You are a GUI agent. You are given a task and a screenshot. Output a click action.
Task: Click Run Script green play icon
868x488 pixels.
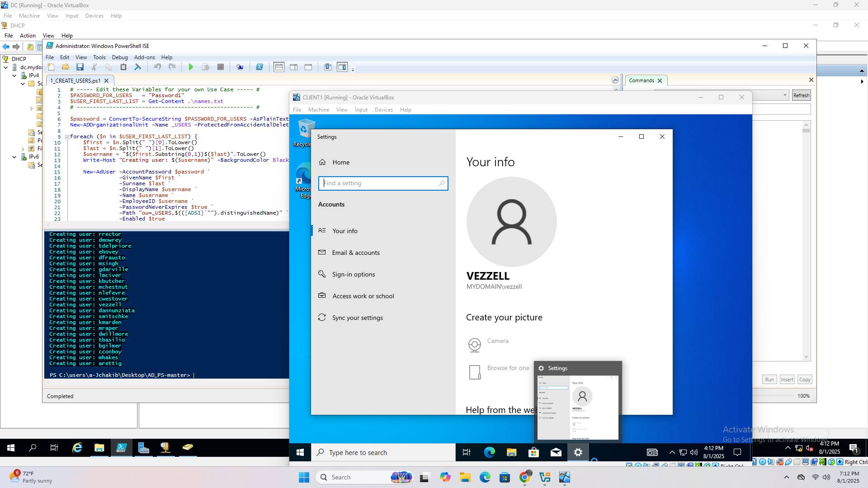[x=191, y=67]
